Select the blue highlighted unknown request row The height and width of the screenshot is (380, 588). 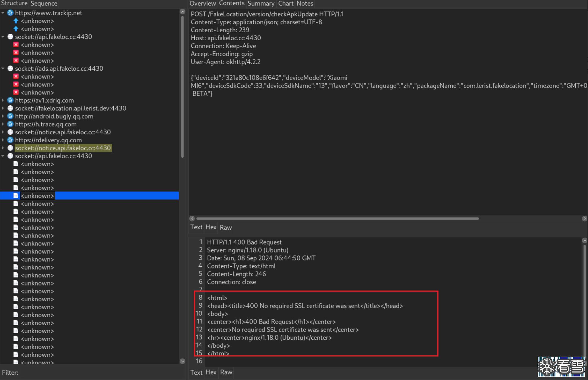pyautogui.click(x=89, y=196)
